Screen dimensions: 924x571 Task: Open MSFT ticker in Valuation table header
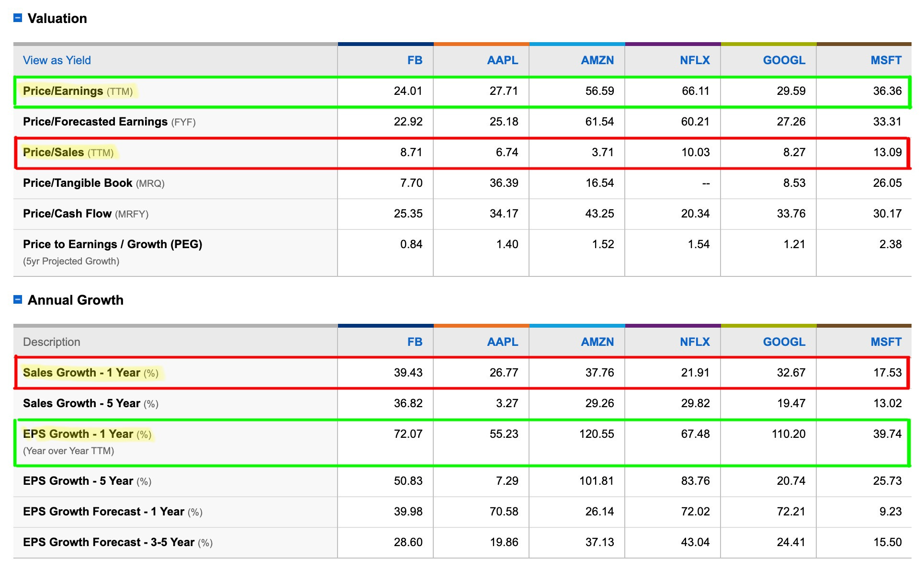click(x=886, y=60)
